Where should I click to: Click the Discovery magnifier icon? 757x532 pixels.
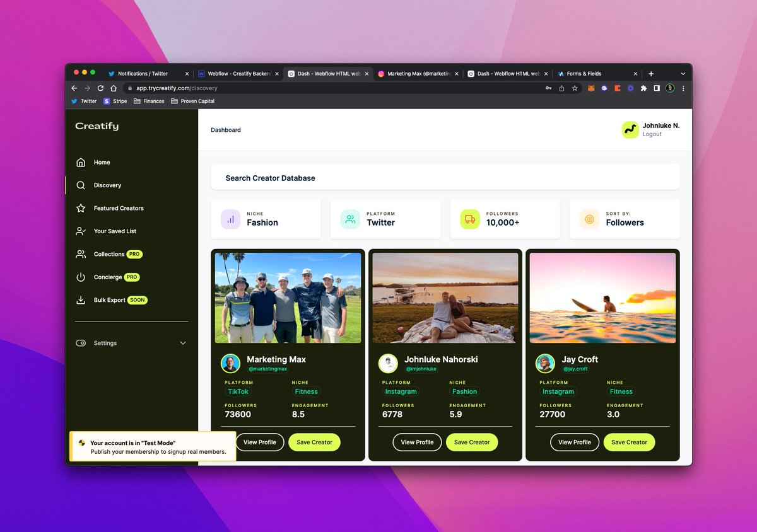(x=81, y=185)
